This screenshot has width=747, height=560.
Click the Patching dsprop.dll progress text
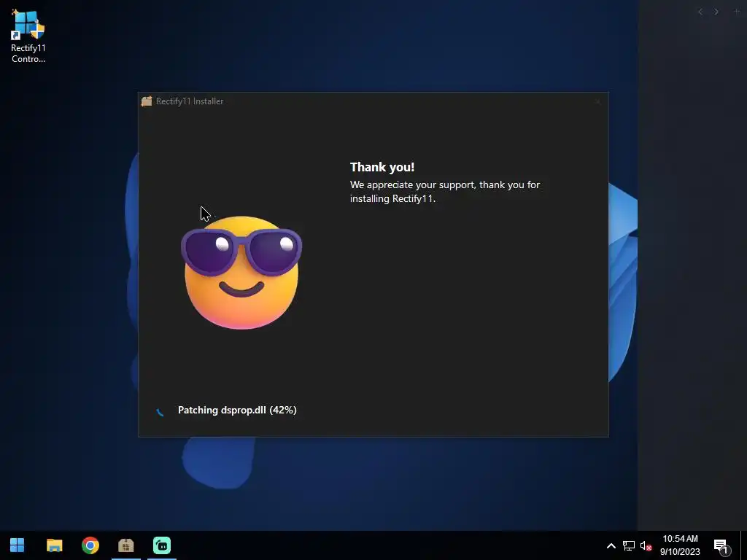pyautogui.click(x=237, y=410)
